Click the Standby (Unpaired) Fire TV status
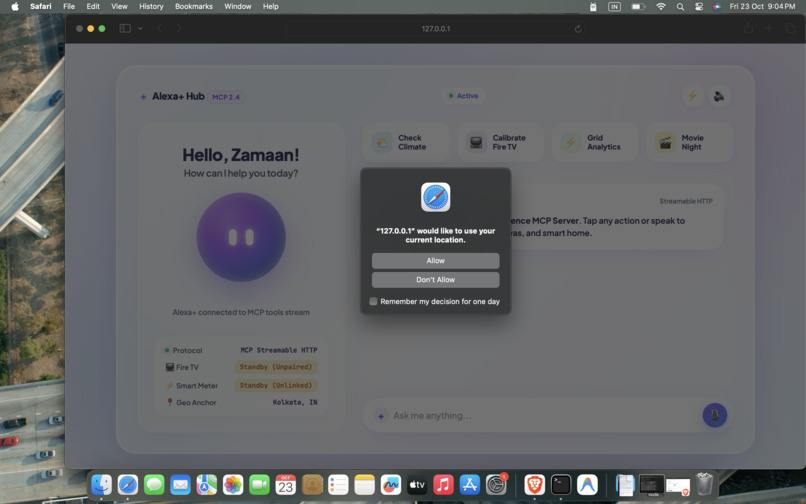The width and height of the screenshot is (806, 504). (276, 367)
